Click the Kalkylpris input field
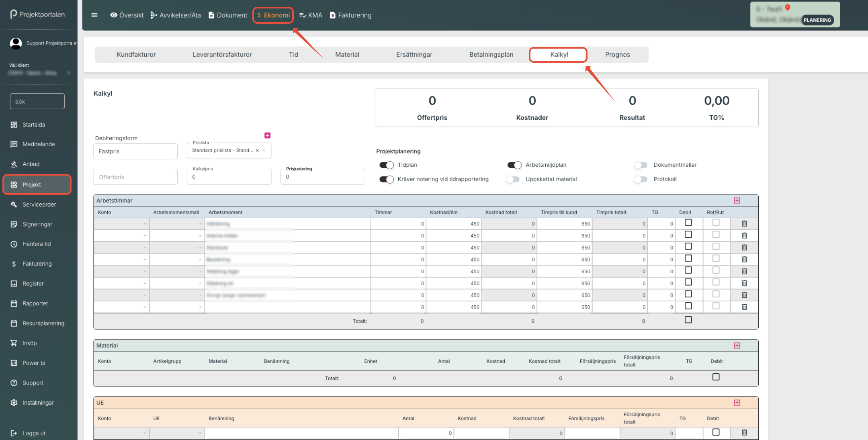868x440 pixels. [229, 177]
